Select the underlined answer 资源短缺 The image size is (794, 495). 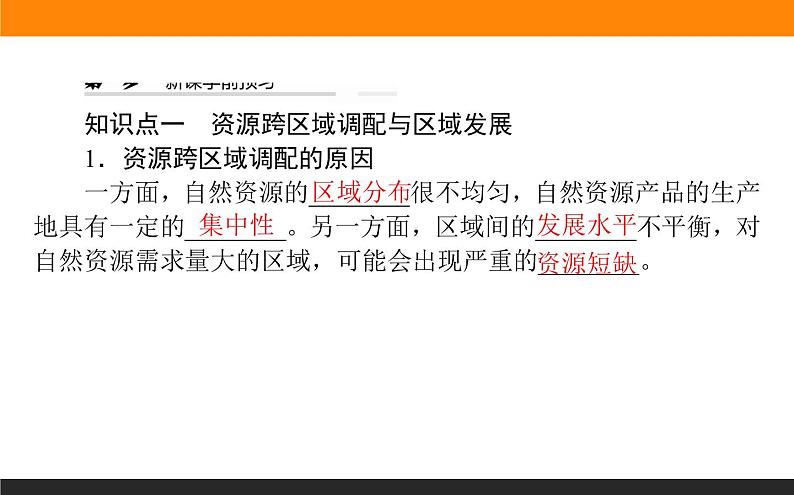[588, 263]
